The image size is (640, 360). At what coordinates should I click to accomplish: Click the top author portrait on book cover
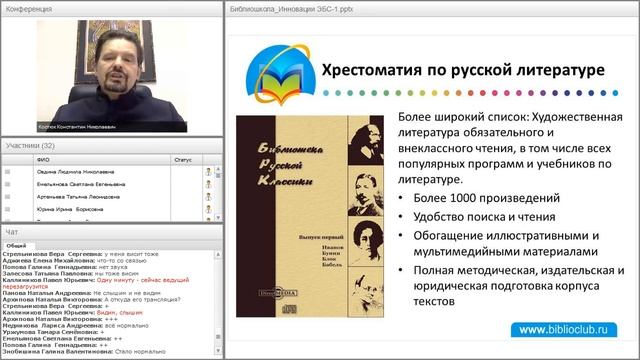point(366,140)
